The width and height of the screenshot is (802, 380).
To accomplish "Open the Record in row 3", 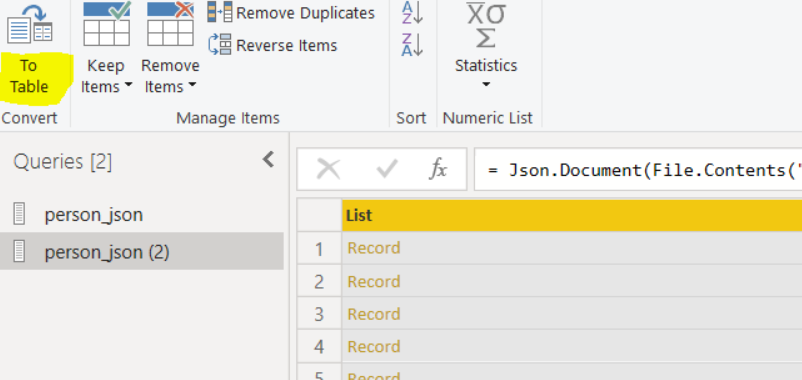I will click(374, 314).
